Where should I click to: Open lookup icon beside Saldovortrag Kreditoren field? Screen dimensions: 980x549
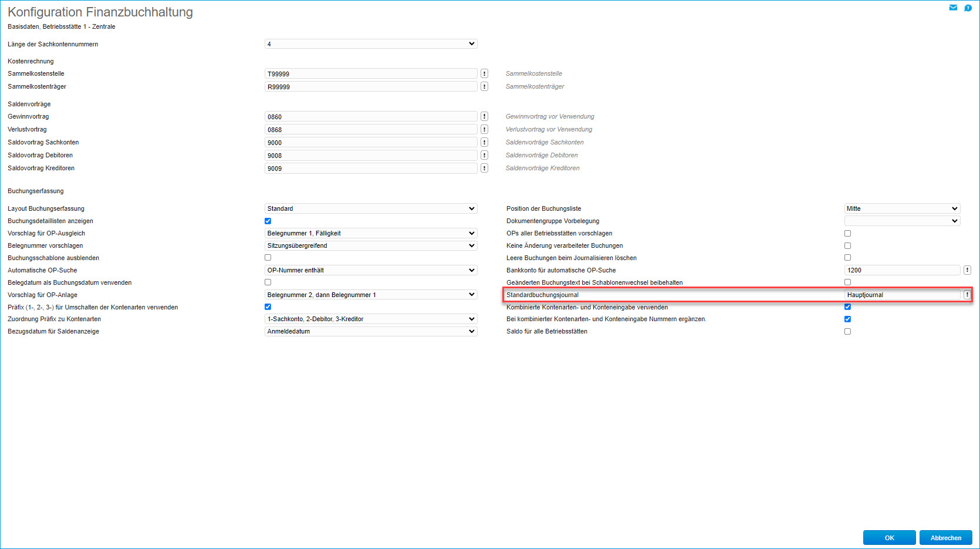484,168
